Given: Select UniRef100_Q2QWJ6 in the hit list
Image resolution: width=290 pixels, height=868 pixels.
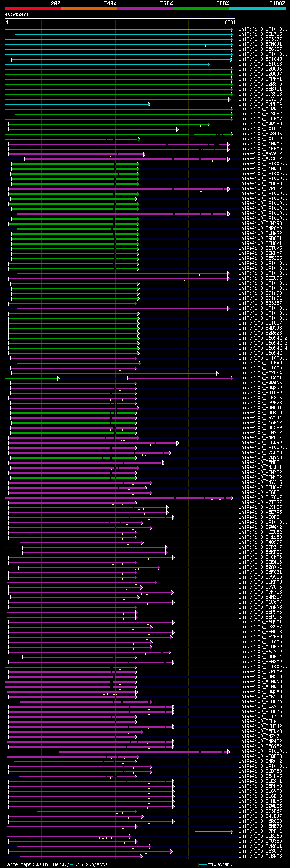Looking at the screenshot, I should tap(260, 69).
